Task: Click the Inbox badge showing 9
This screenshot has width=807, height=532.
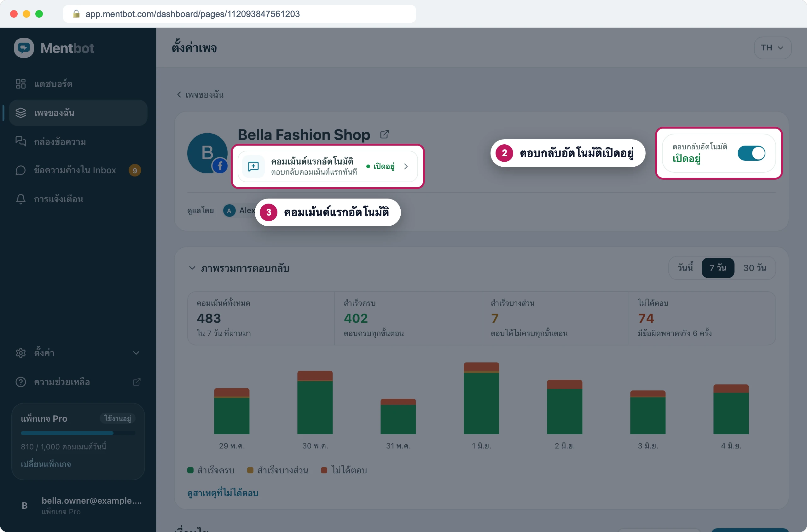Action: 135,170
